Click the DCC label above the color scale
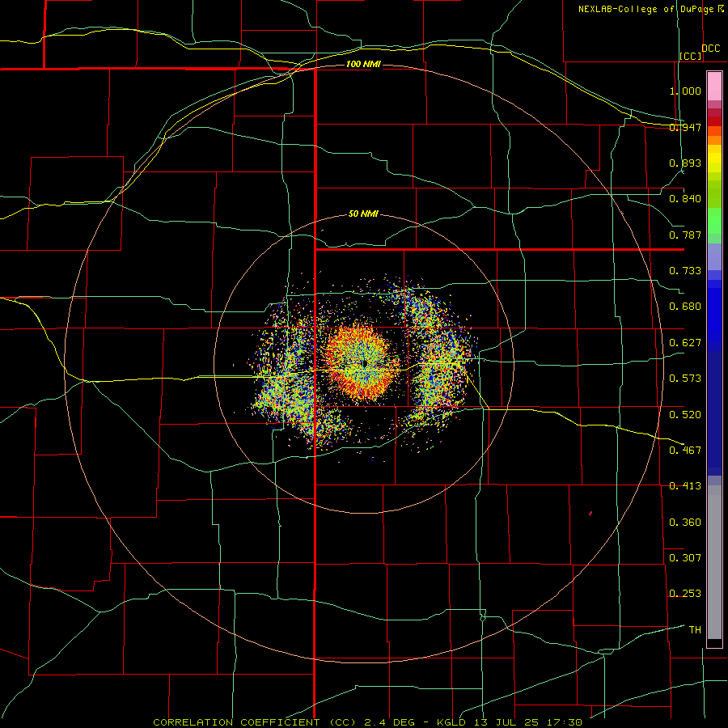 tap(711, 49)
